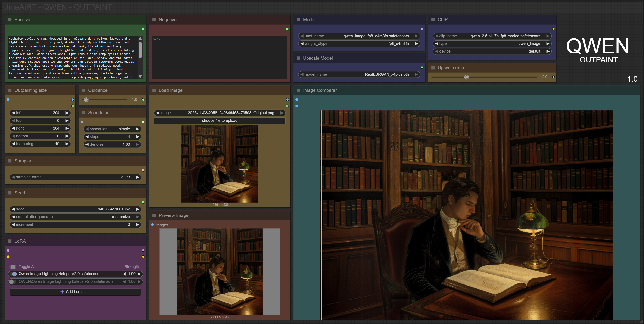Open the upscale model_name RealESRGAN selector
Screen dimensions: 644x324
click(359, 74)
